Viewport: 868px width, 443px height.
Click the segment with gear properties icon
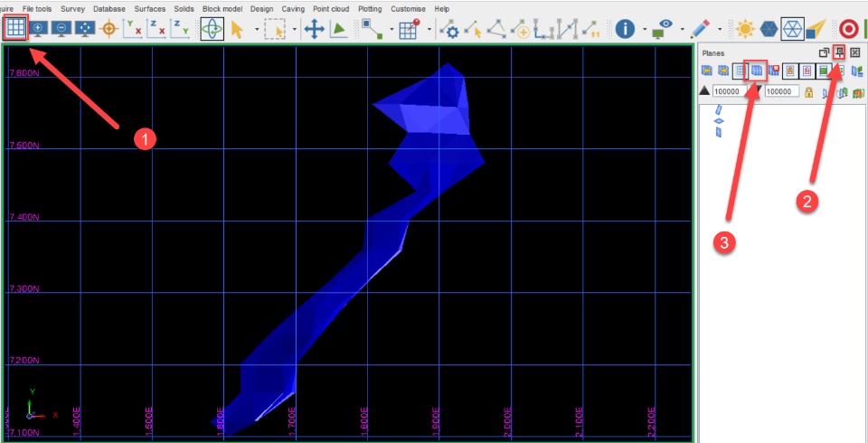449,29
